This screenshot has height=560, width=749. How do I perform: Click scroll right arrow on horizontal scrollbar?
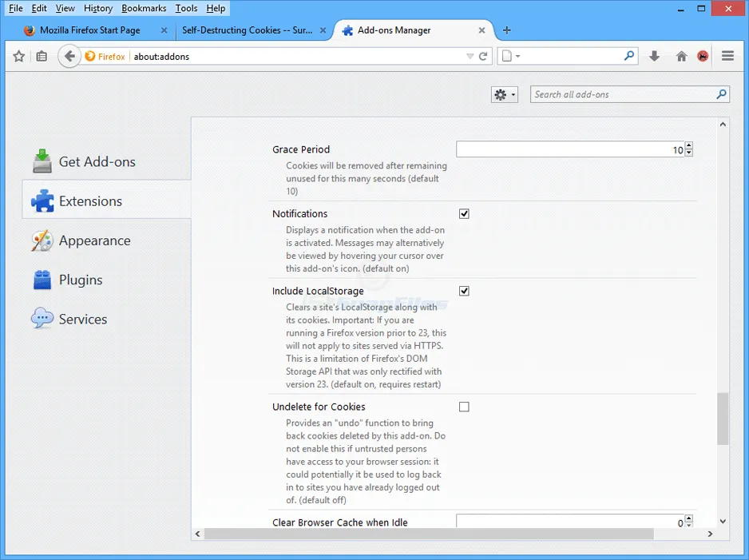tap(711, 534)
